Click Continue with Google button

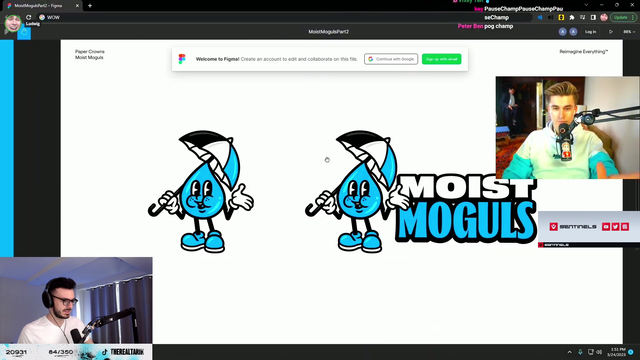coord(391,59)
